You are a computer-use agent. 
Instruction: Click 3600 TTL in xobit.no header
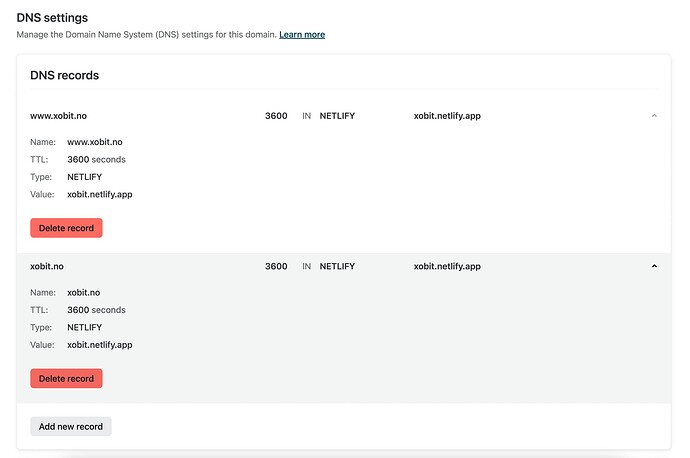point(276,266)
